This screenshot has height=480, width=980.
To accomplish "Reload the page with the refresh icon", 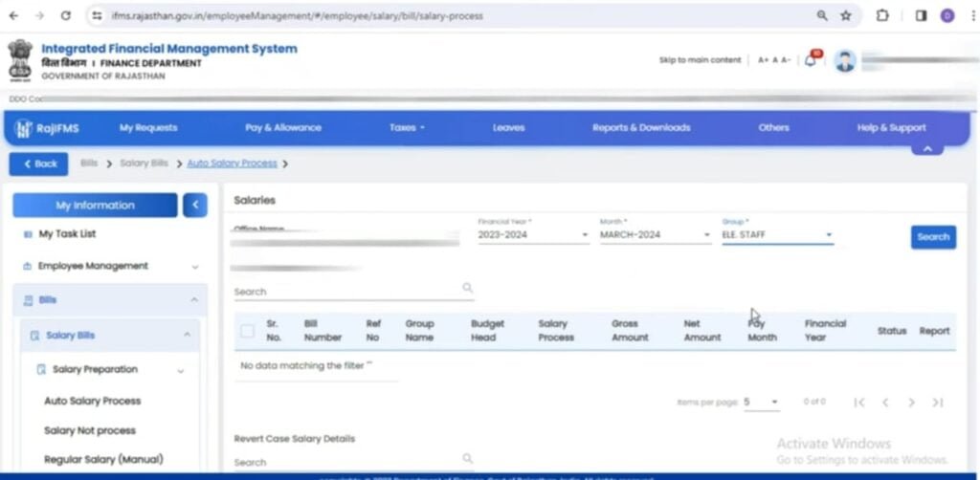I will point(66,15).
